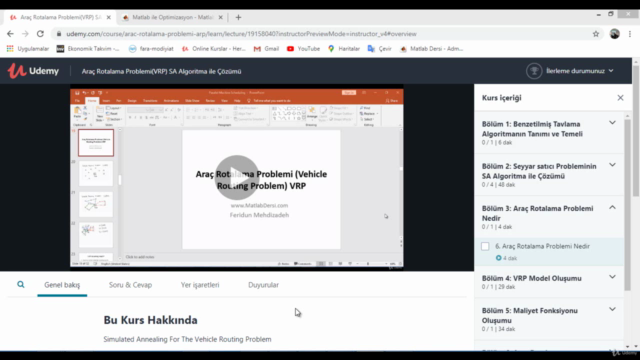
Task: Select the Genel bakış tab
Action: tap(62, 285)
